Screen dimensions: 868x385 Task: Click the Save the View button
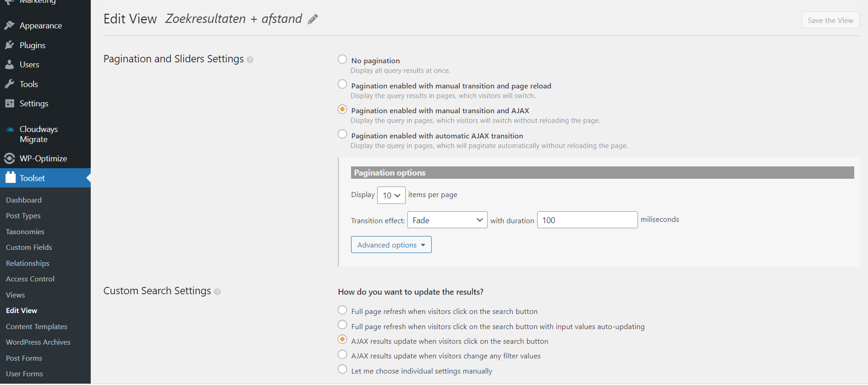(830, 20)
